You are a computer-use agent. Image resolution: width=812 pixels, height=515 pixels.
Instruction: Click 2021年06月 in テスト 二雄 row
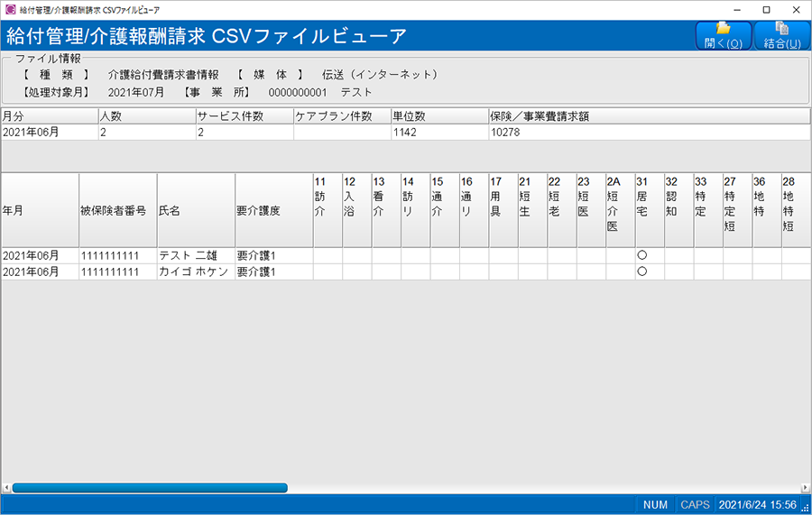(x=40, y=255)
